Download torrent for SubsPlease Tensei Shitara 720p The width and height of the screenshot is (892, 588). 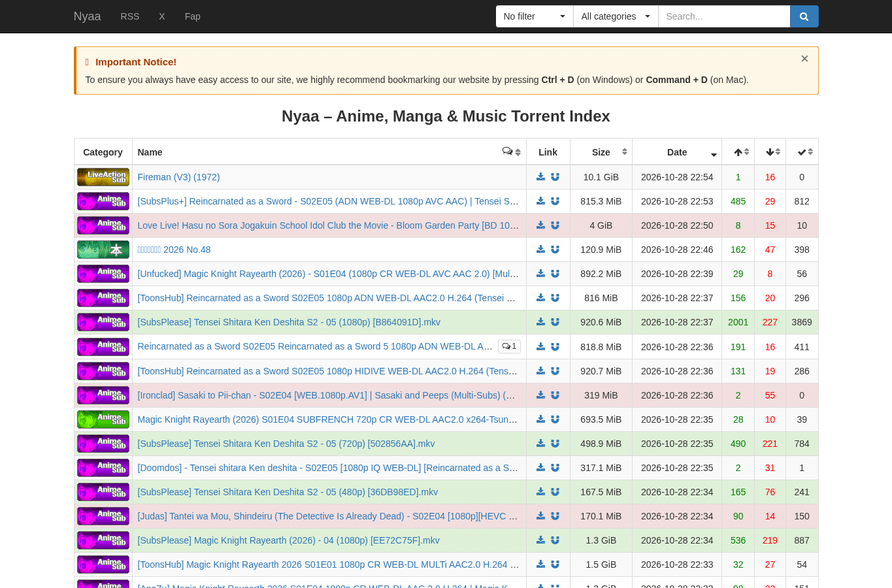[540, 444]
